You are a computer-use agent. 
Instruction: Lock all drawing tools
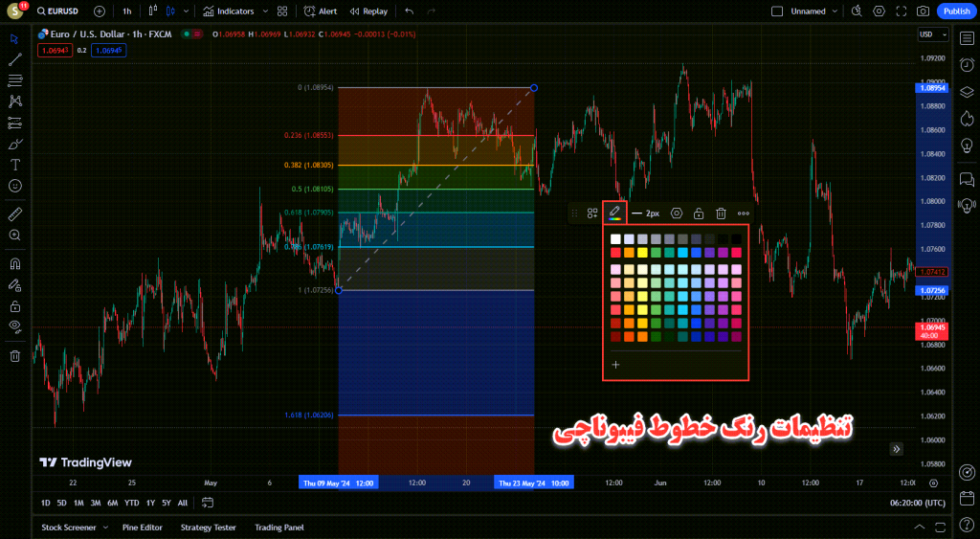(15, 306)
